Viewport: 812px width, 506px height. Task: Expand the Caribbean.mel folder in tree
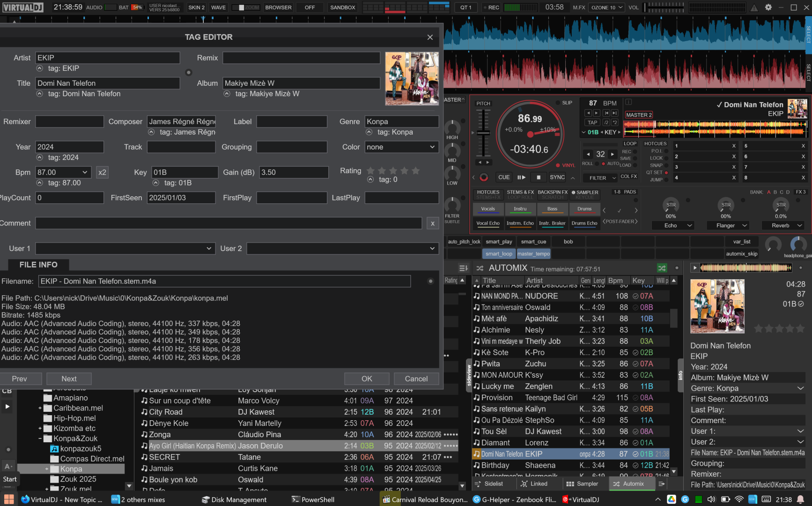40,408
